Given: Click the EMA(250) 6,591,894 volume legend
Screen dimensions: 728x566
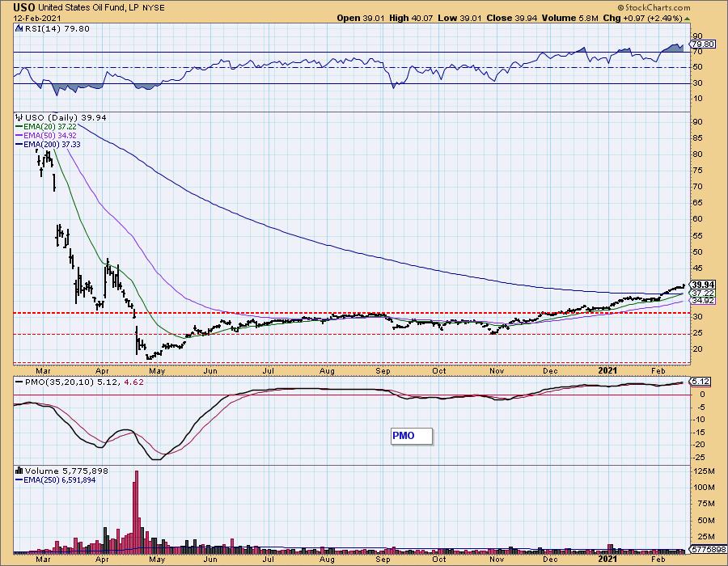Looking at the screenshot, I should [56, 479].
